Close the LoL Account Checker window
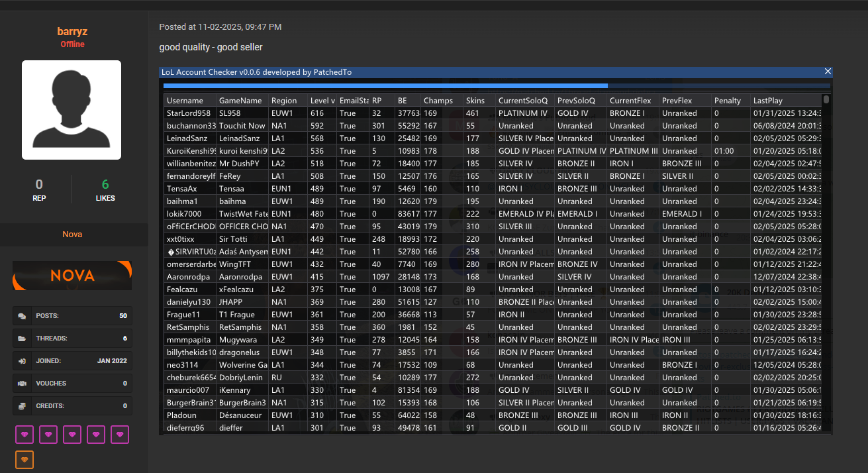 pos(827,72)
